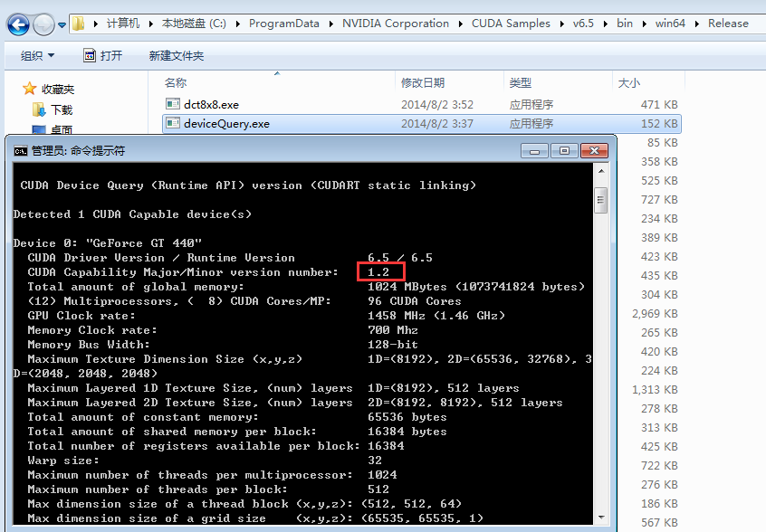
Task: Expand arrow after NVIDIA Corporation breadcrumb
Action: 460,24
